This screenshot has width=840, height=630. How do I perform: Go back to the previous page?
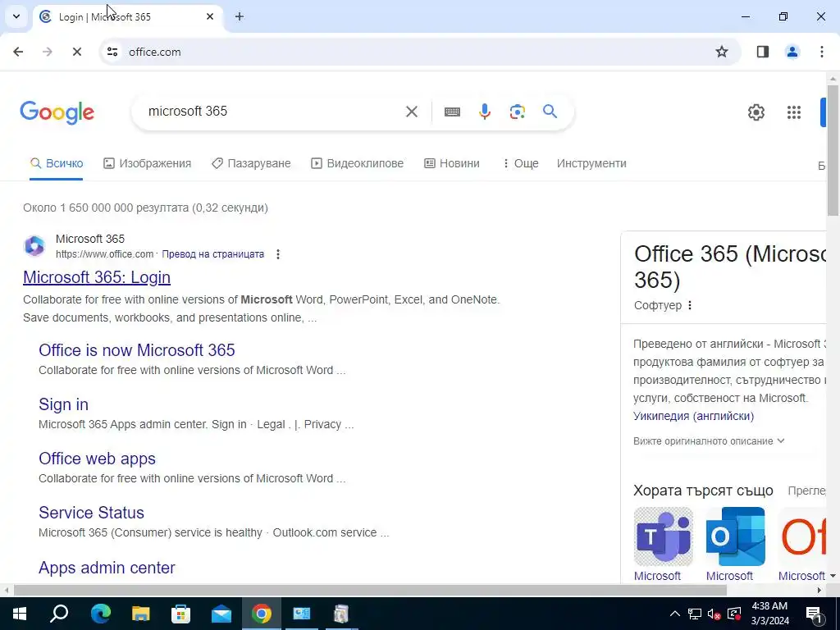18,52
